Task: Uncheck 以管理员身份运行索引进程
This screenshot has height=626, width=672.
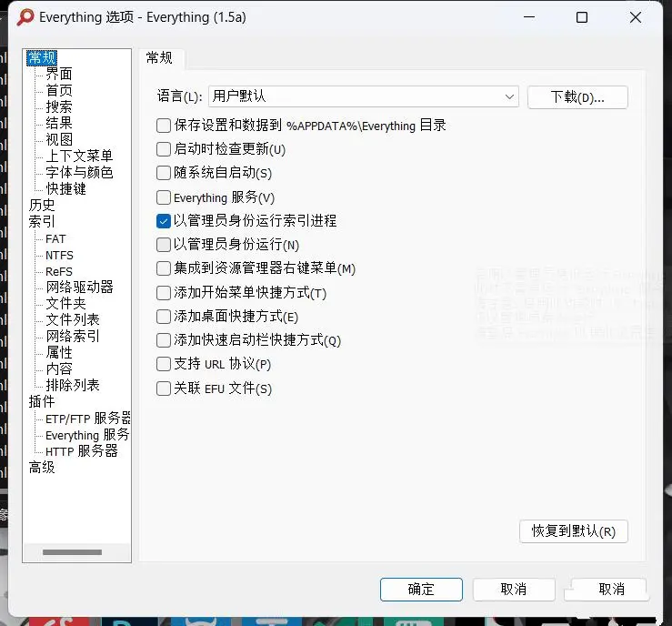Action: [164, 221]
